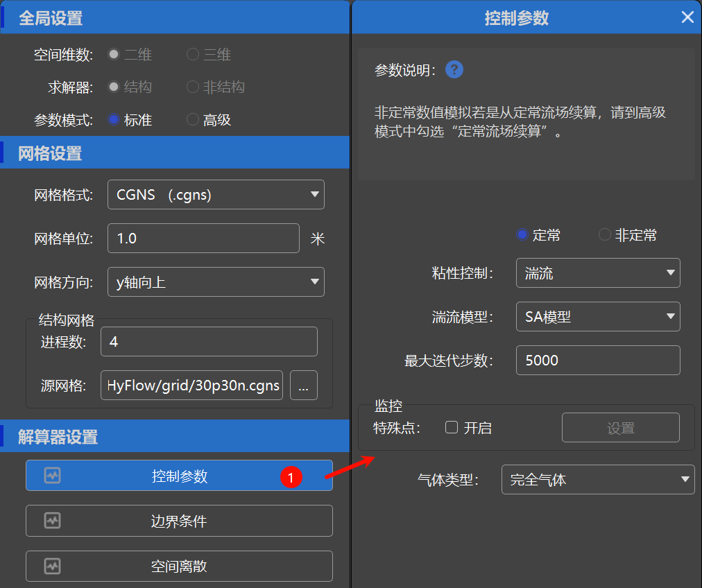Click the waveform icon on 边界条件 button
The image size is (702, 588).
tap(52, 521)
